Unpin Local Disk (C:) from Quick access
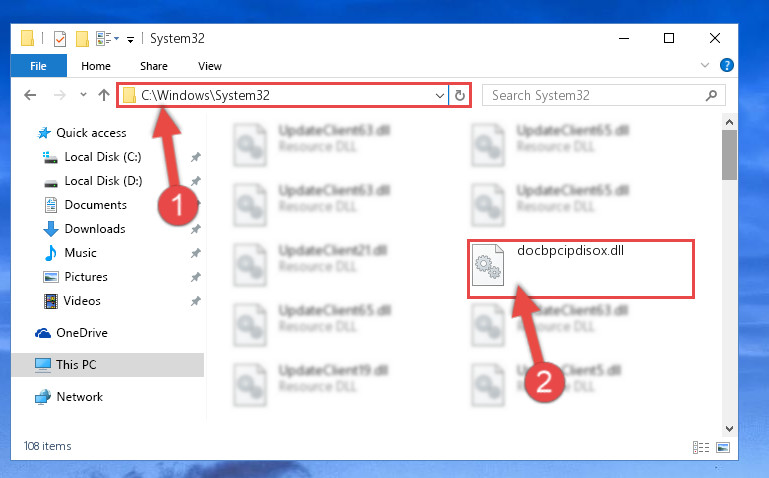The height and width of the screenshot is (478, 769). (x=196, y=157)
